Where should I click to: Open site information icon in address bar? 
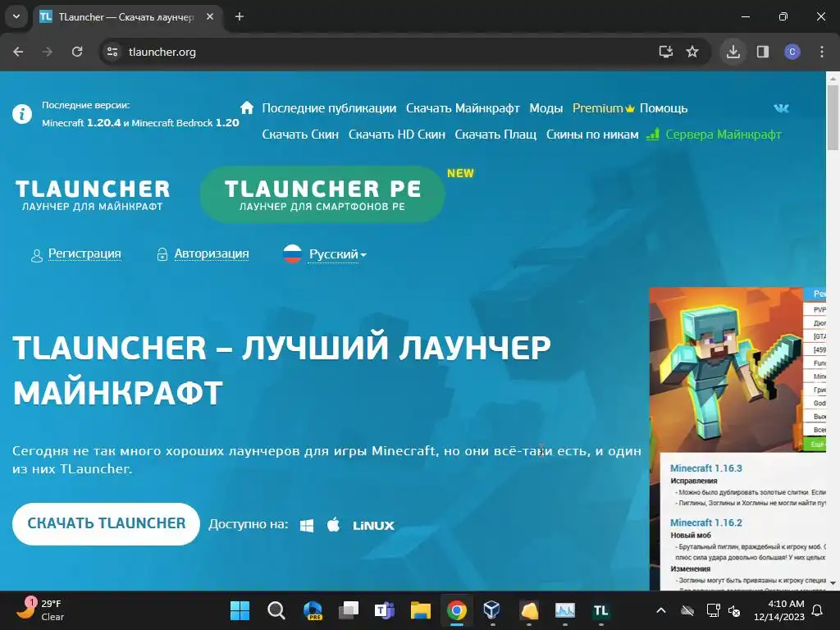[112, 52]
